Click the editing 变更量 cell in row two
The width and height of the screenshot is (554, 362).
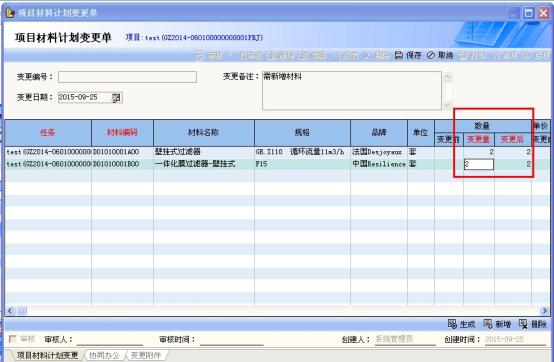479,164
